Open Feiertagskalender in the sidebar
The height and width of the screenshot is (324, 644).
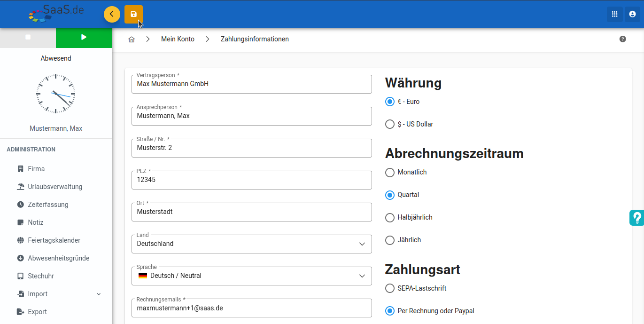point(54,240)
